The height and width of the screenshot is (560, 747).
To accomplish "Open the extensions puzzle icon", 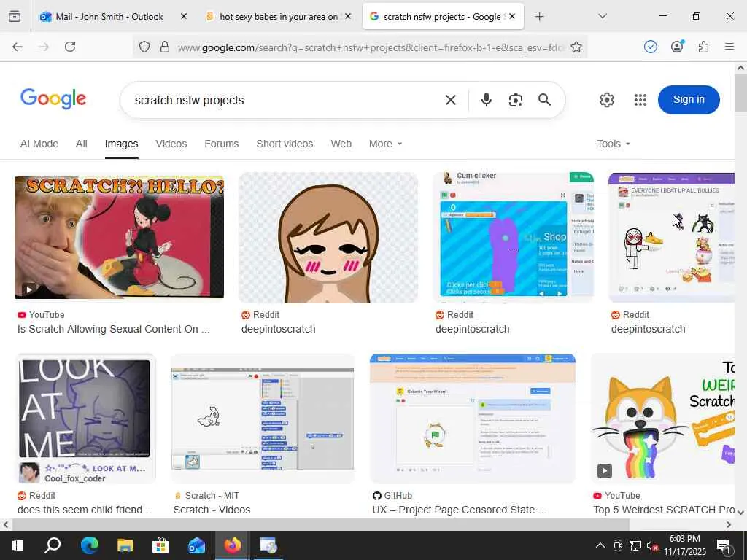I will click(703, 47).
